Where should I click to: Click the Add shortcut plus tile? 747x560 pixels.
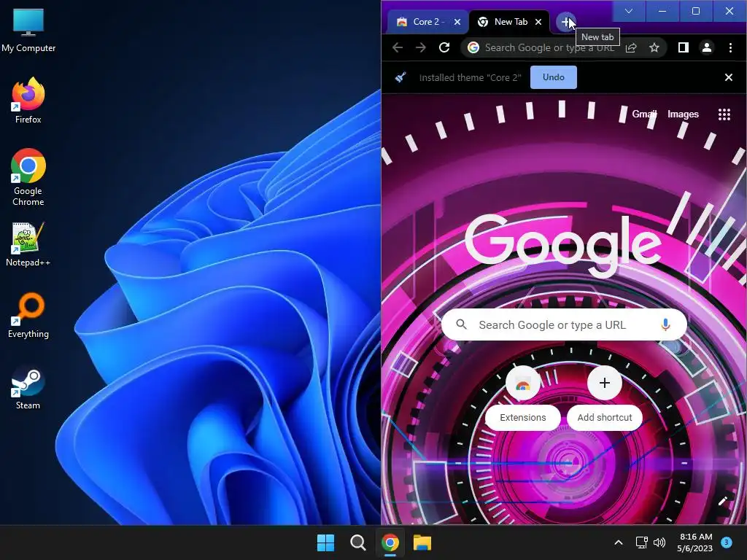(x=605, y=383)
